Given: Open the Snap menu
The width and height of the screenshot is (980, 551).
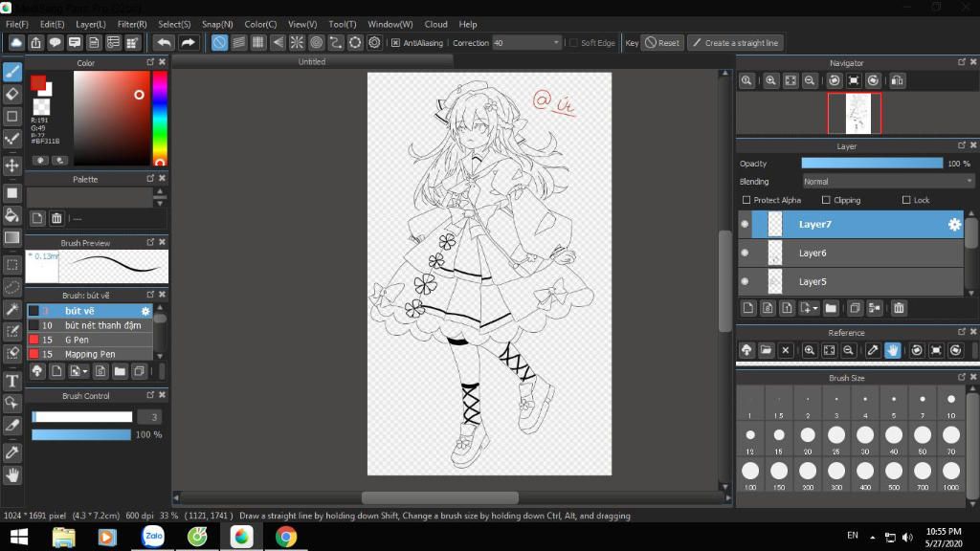Looking at the screenshot, I should [x=217, y=24].
